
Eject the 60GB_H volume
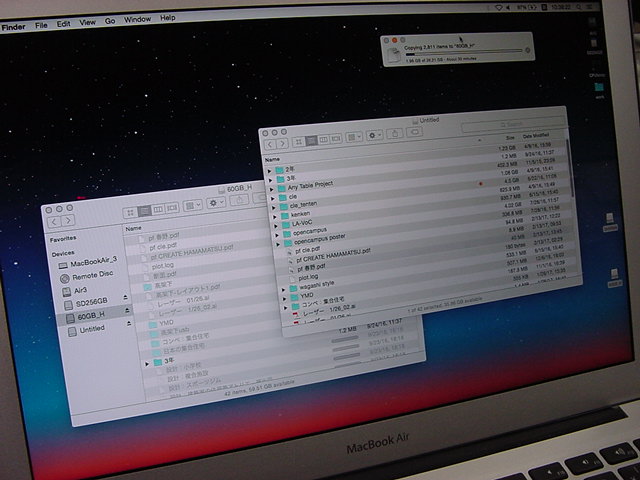pos(127,311)
